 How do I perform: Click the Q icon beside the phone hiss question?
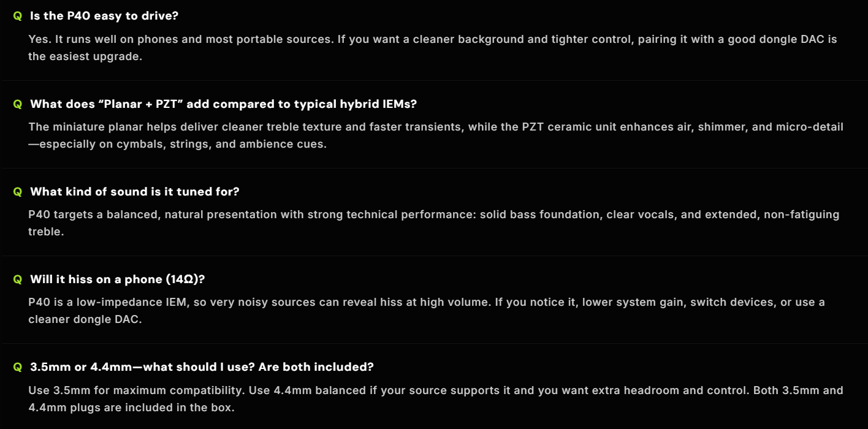[x=17, y=279]
